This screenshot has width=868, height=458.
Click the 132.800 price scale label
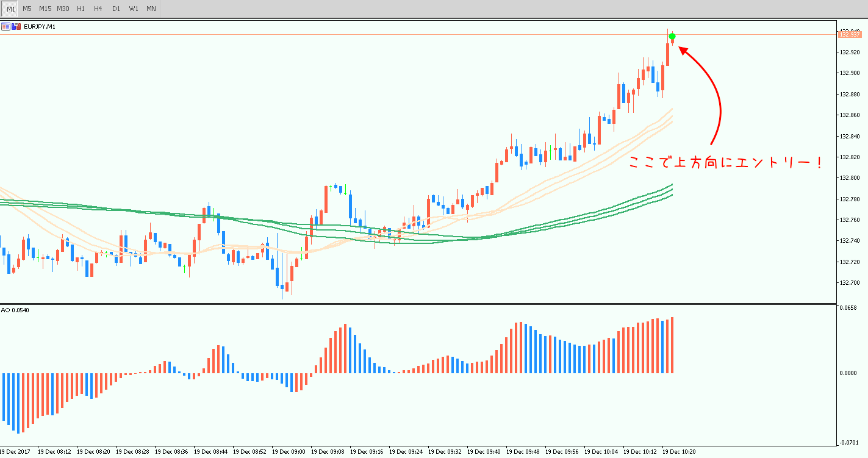849,178
